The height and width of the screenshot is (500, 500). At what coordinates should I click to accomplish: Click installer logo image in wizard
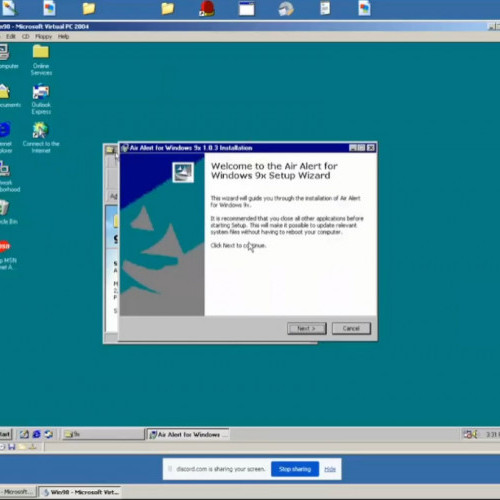(x=183, y=172)
